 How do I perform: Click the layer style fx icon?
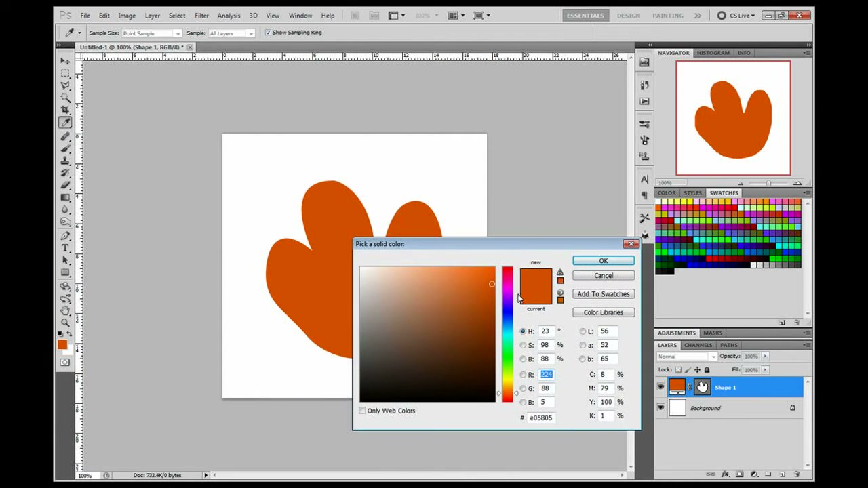(x=726, y=474)
